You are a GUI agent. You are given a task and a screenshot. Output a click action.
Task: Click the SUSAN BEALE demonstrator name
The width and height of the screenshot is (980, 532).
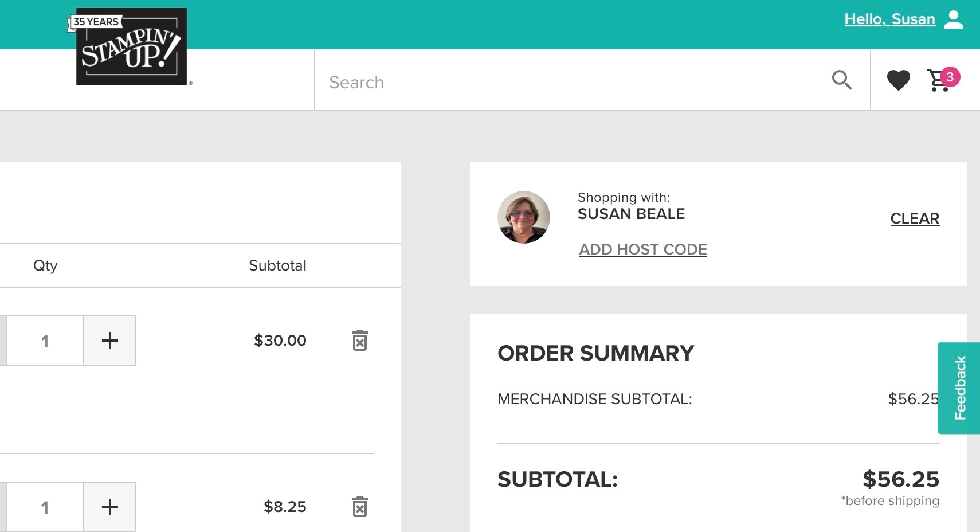click(631, 214)
